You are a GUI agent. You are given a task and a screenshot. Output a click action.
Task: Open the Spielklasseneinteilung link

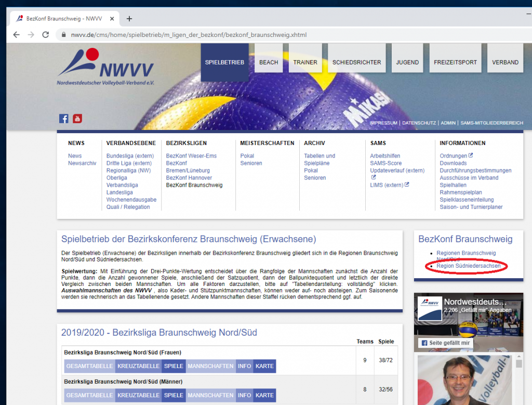(467, 200)
